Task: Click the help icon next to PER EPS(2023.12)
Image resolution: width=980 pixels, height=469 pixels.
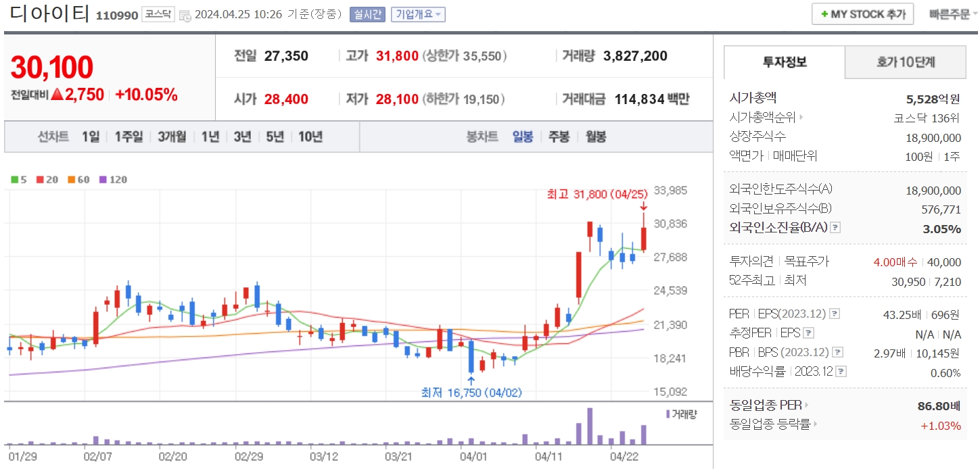Action: pyautogui.click(x=835, y=314)
